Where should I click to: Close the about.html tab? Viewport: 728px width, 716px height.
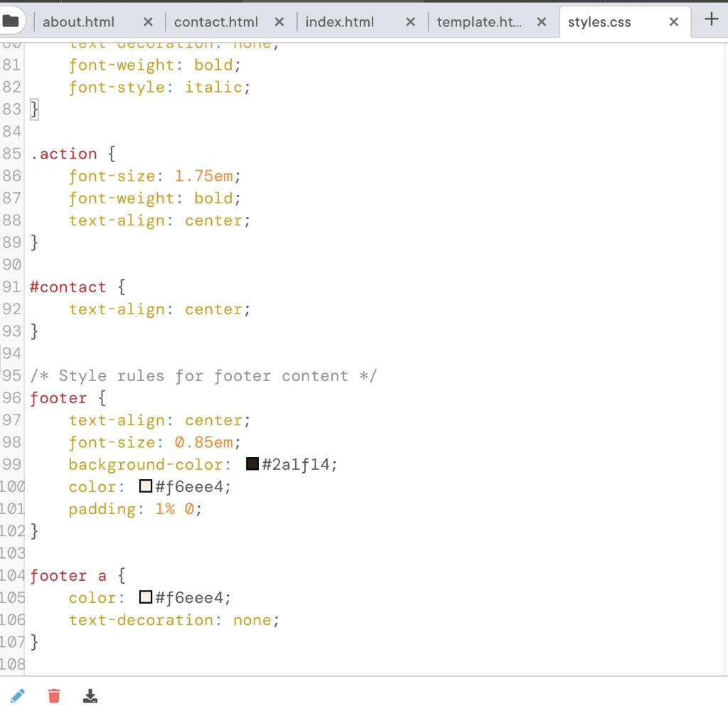coord(148,22)
